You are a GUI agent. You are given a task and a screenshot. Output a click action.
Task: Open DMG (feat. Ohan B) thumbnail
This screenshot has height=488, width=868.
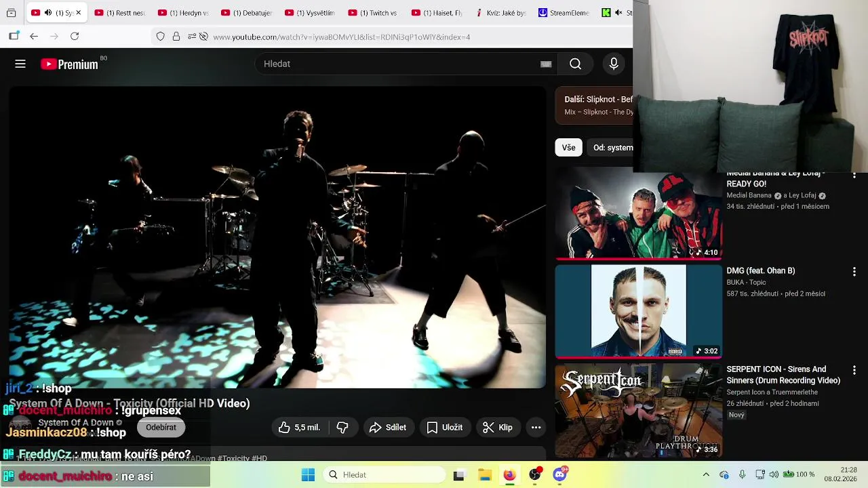click(639, 311)
